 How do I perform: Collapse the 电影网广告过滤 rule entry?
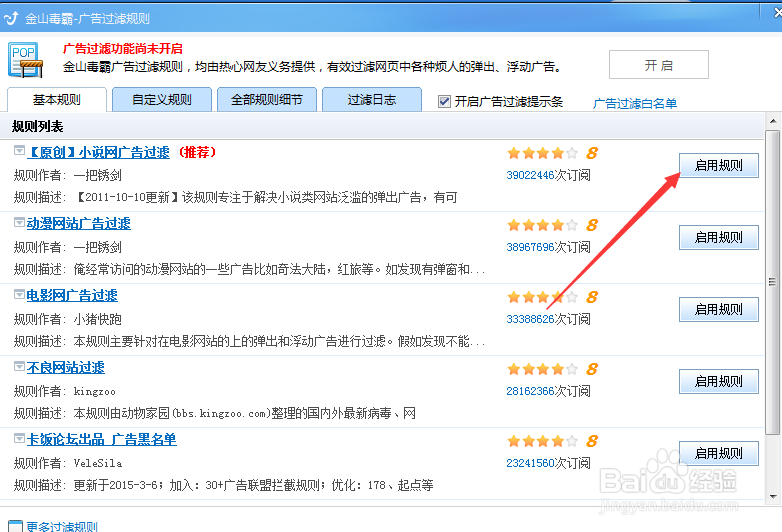coord(19,294)
